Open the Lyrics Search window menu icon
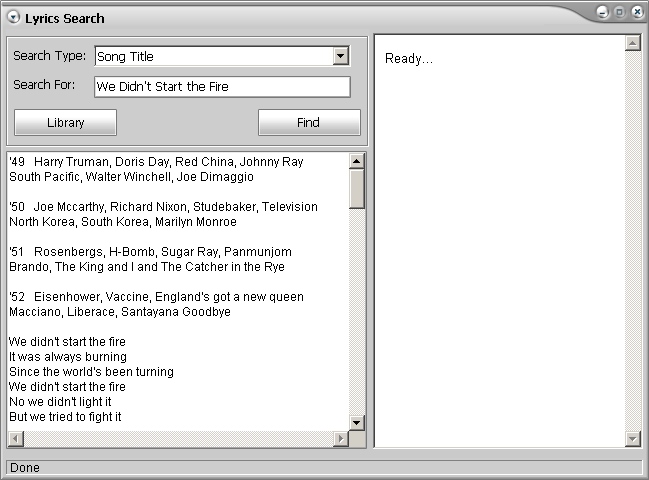Image resolution: width=649 pixels, height=480 pixels. pyautogui.click(x=14, y=17)
